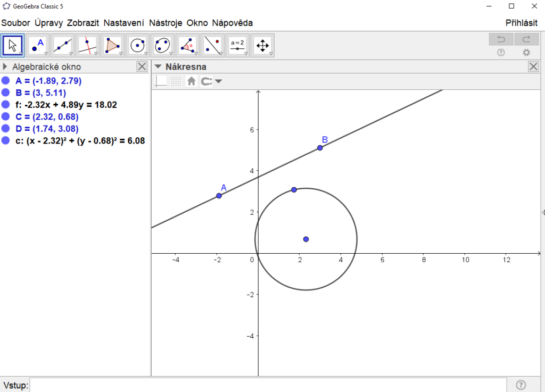Toggle the grid display in Nákresna

click(x=176, y=81)
